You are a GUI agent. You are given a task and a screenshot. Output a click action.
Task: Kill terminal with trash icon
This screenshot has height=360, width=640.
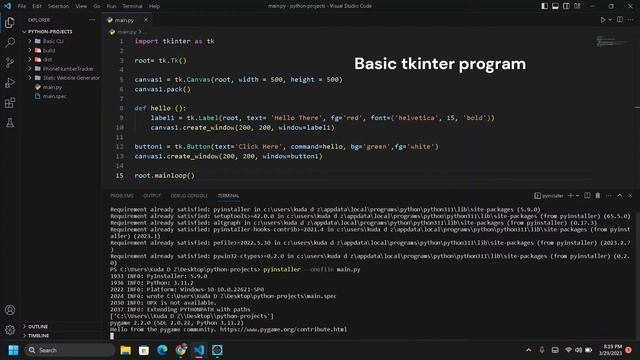pos(598,196)
